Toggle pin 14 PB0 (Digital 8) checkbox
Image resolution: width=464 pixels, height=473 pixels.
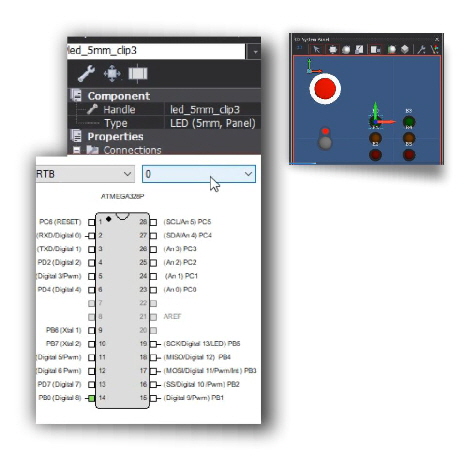point(91,398)
